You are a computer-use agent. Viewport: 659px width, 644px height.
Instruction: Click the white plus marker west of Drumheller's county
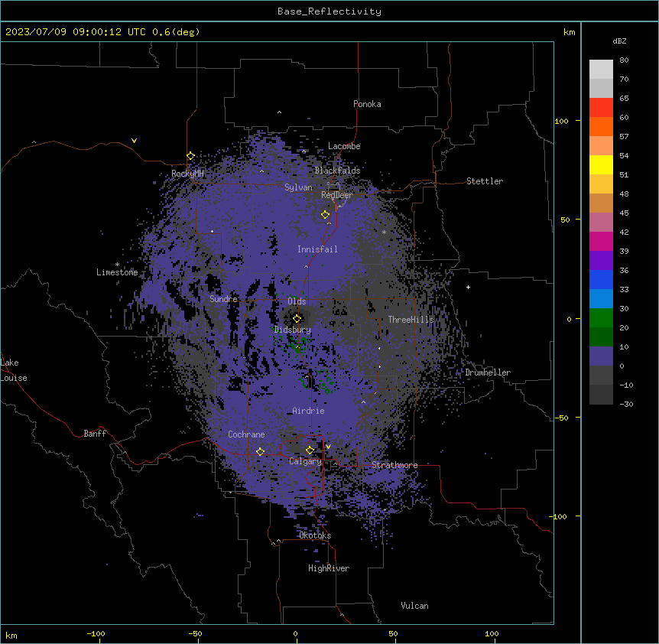468,287
